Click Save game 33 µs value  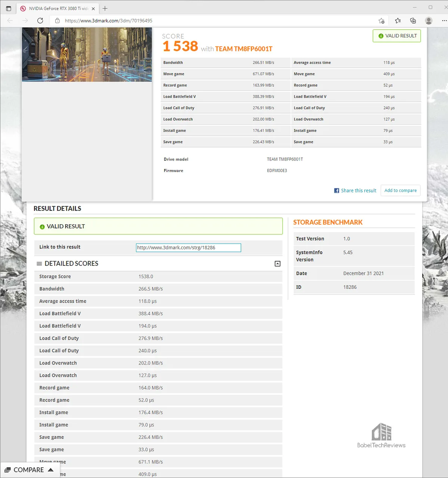(x=388, y=142)
